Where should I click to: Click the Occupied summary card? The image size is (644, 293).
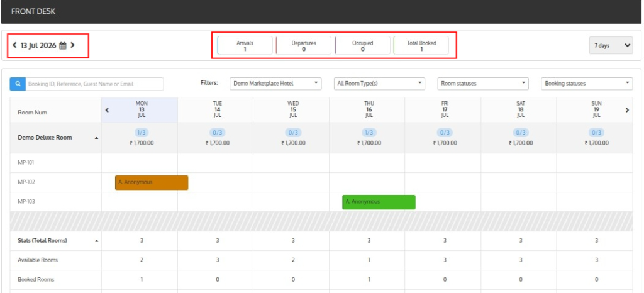[x=363, y=45]
